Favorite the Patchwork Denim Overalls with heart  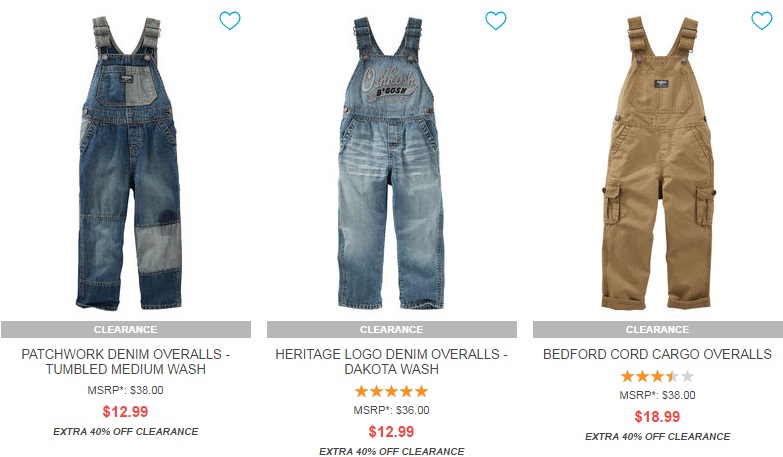[230, 20]
